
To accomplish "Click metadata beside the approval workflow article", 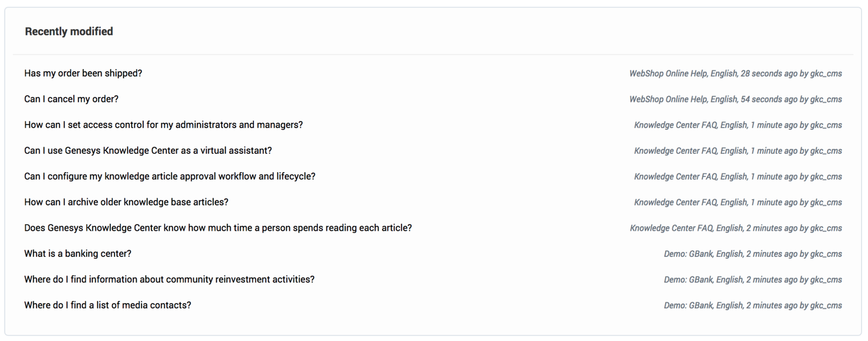I will point(738,176).
